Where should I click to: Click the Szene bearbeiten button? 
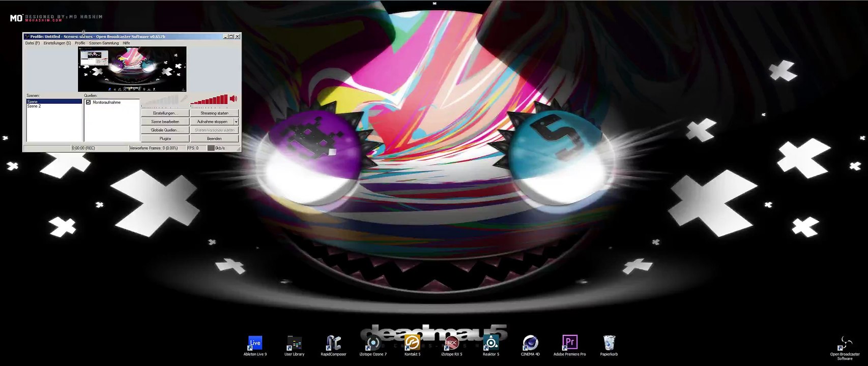click(x=165, y=122)
